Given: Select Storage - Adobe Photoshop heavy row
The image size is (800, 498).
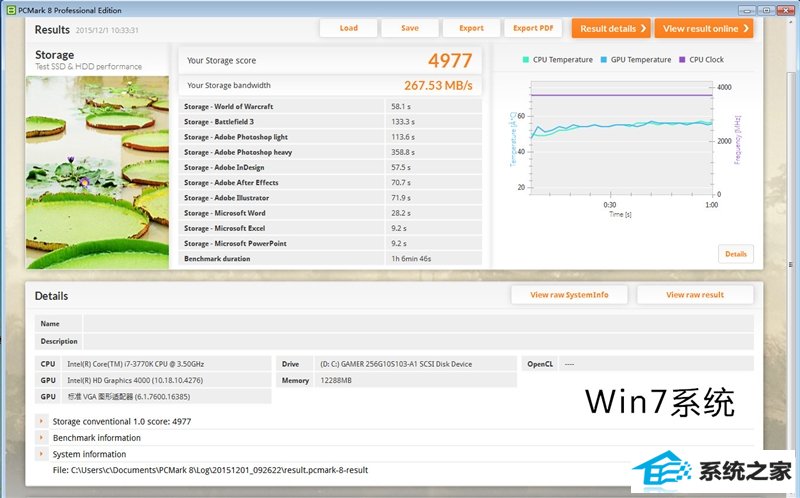Looking at the screenshot, I should tap(330, 152).
